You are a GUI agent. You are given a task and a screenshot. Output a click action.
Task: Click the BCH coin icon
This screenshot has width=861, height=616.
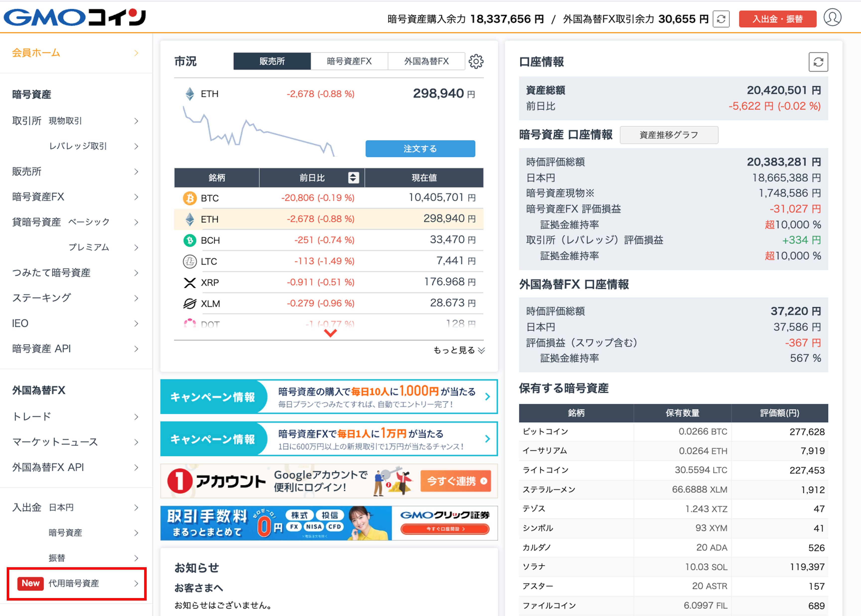[x=190, y=240]
